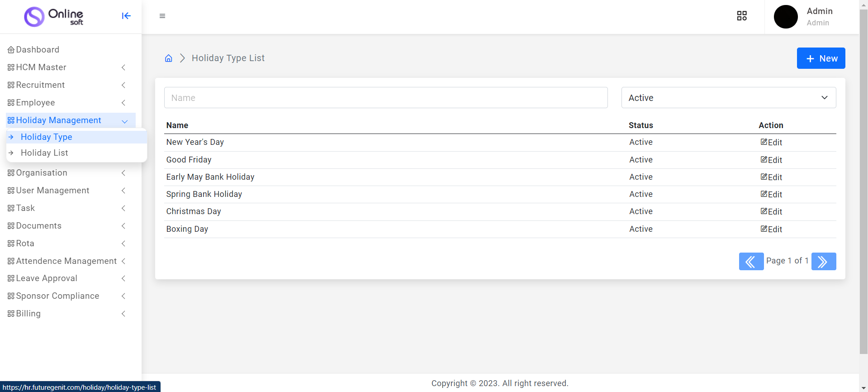Expand the Sponsor Compliance section
868x392 pixels.
tap(66, 296)
